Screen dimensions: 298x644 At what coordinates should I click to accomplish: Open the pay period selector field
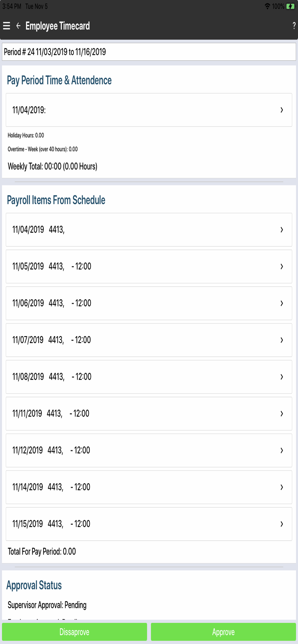pos(149,52)
